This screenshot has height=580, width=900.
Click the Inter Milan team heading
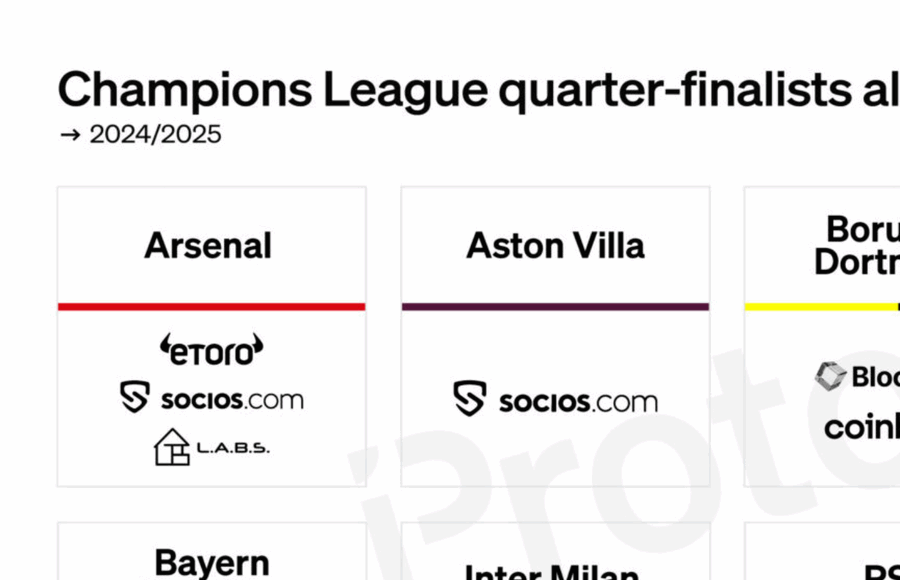coord(552,572)
